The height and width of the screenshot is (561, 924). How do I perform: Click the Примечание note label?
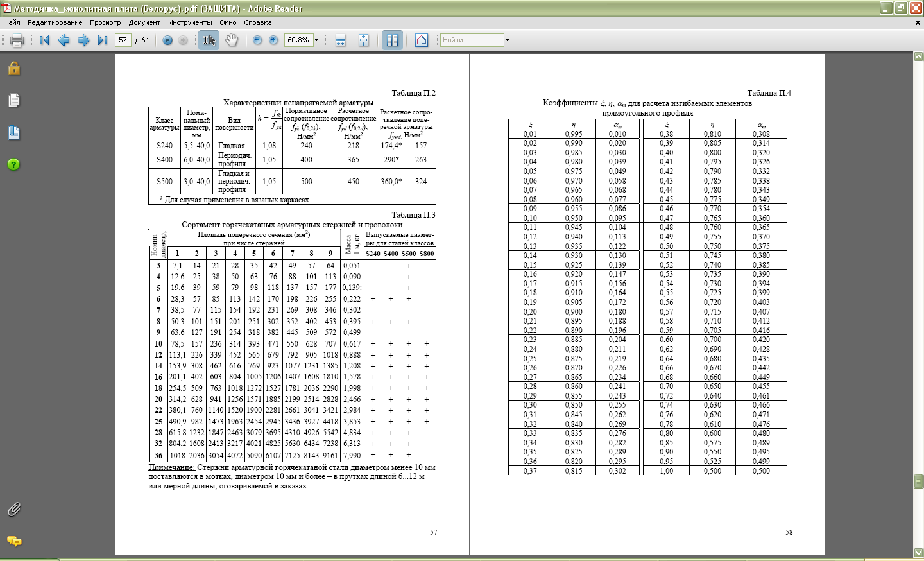pyautogui.click(x=171, y=467)
